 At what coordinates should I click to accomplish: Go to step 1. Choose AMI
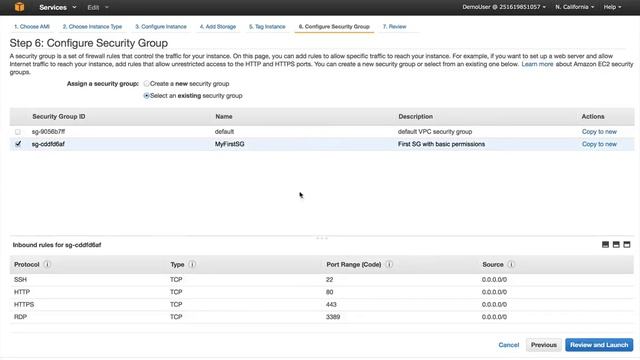tap(32, 27)
